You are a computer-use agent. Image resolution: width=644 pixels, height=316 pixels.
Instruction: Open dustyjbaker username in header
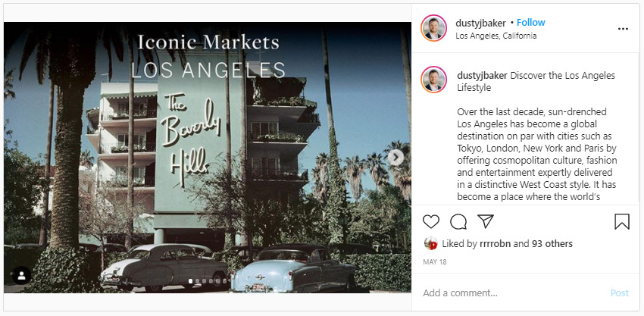[480, 23]
